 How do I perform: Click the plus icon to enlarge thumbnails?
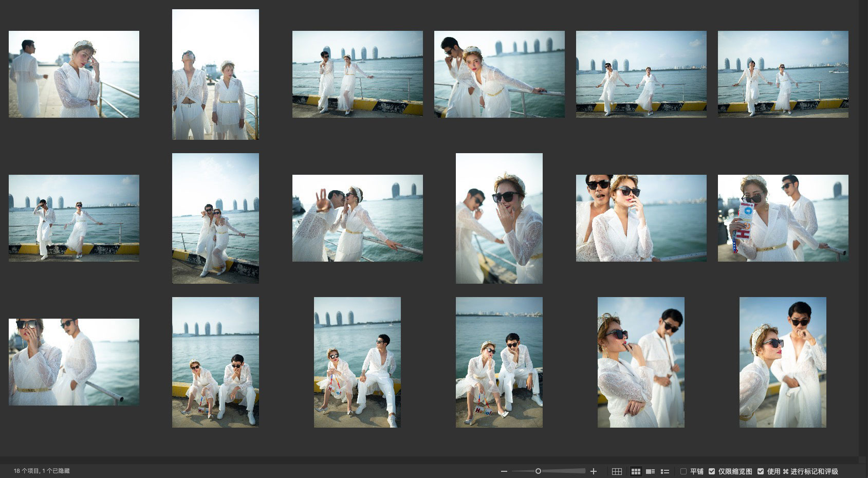point(594,471)
